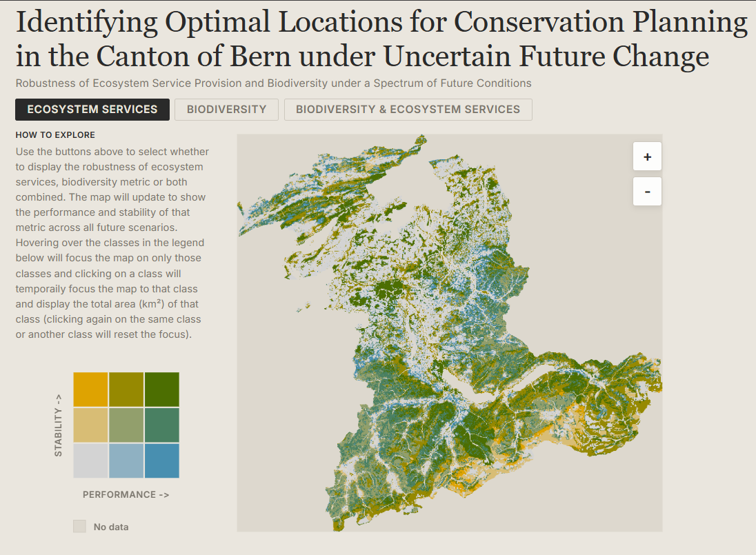The image size is (756, 555).
Task: Select the teal-green middle-right legend class
Action: click(x=162, y=425)
